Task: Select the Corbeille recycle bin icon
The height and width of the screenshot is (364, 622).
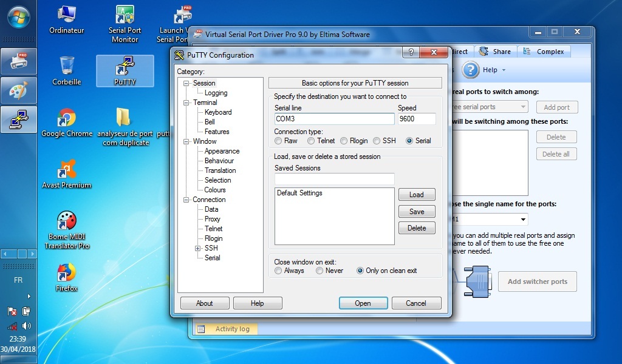Action: [x=67, y=71]
